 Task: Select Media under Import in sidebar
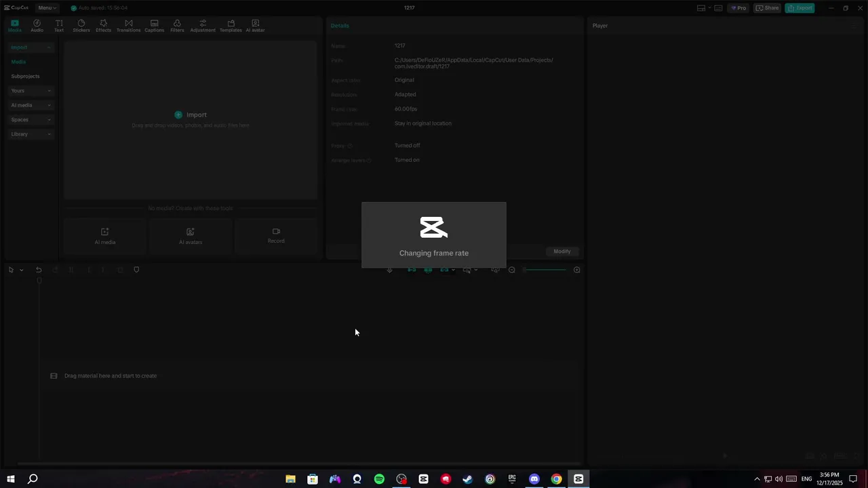coord(18,62)
